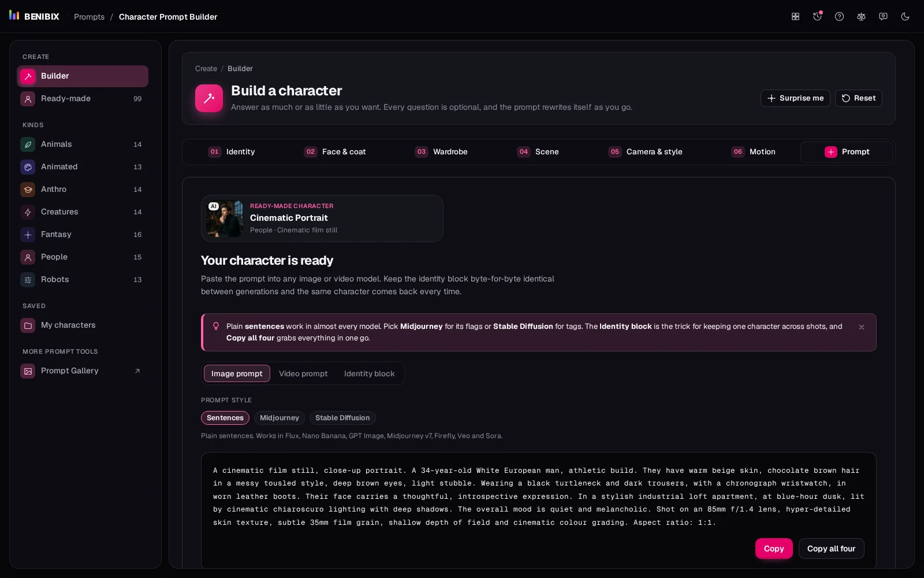This screenshot has height=578, width=924.
Task: Reset the character builder
Action: click(858, 98)
